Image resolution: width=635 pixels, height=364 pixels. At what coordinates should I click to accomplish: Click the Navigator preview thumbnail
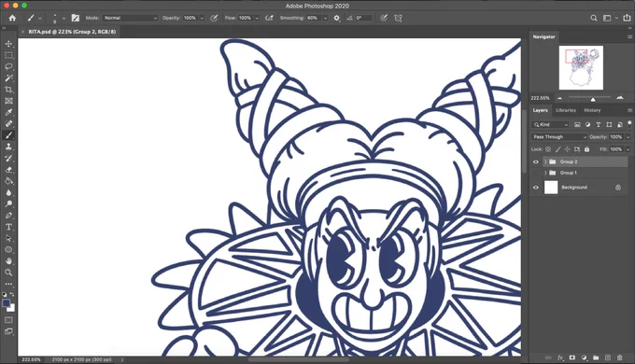[x=581, y=67]
